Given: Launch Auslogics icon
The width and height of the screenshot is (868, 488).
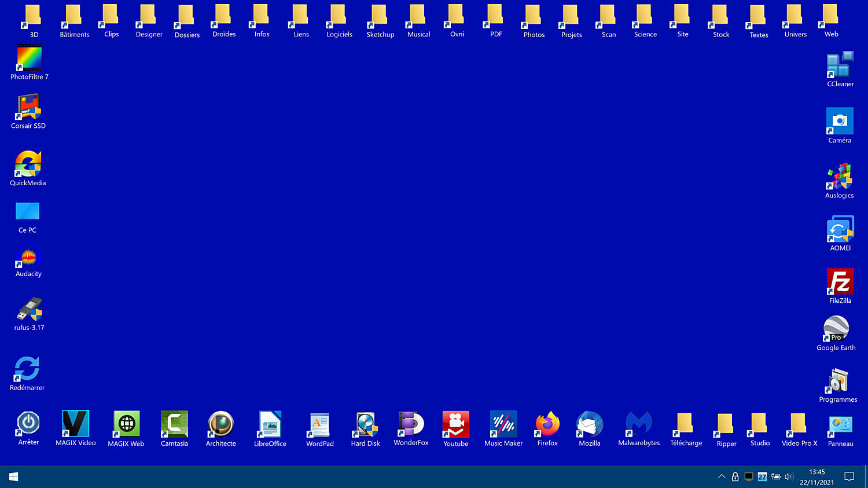Looking at the screenshot, I should (840, 177).
